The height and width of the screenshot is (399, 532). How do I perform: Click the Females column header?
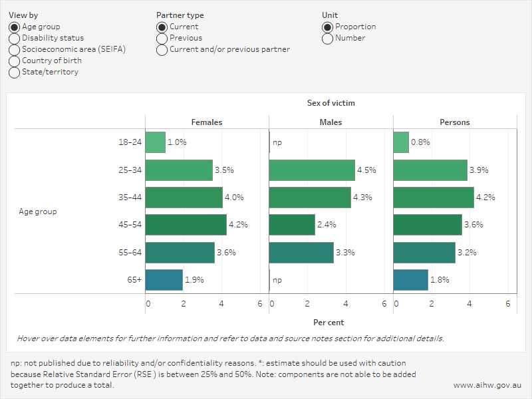pyautogui.click(x=207, y=122)
